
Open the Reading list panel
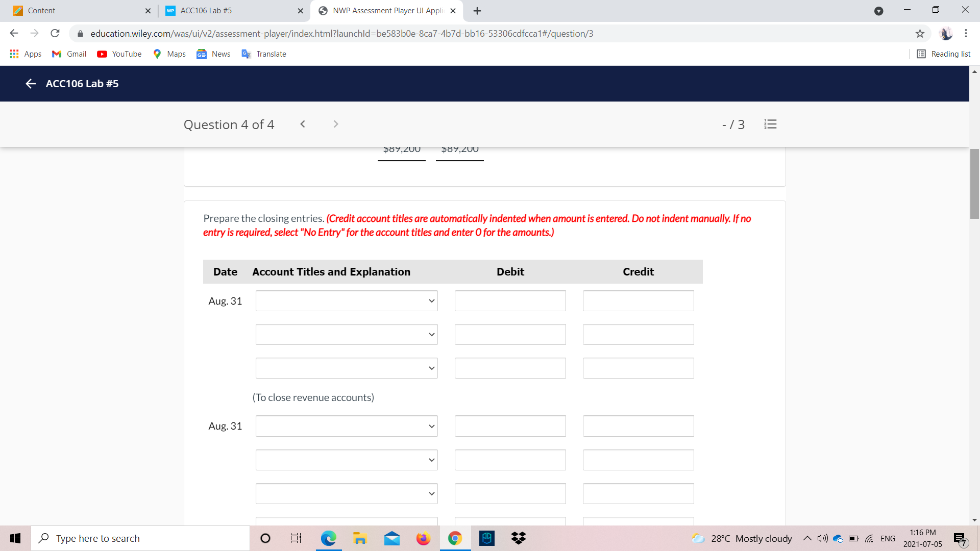pyautogui.click(x=943, y=54)
